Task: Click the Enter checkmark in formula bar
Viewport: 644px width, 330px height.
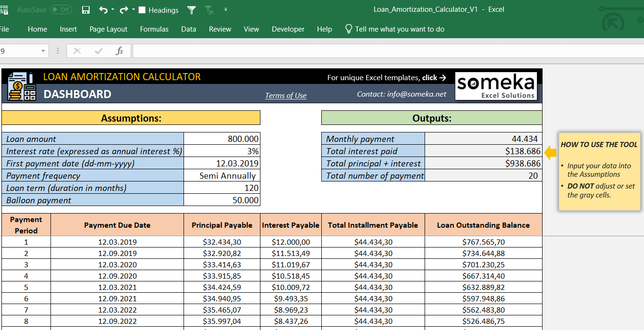Action: pos(99,51)
